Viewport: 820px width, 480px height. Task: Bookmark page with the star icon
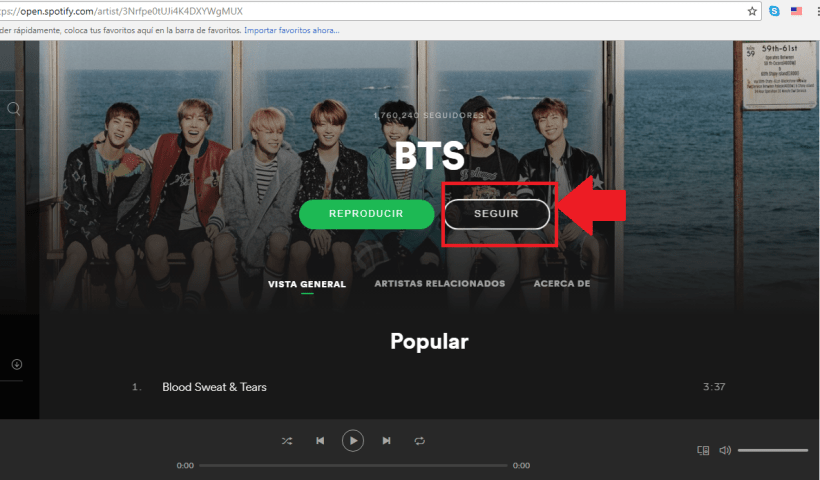[752, 11]
